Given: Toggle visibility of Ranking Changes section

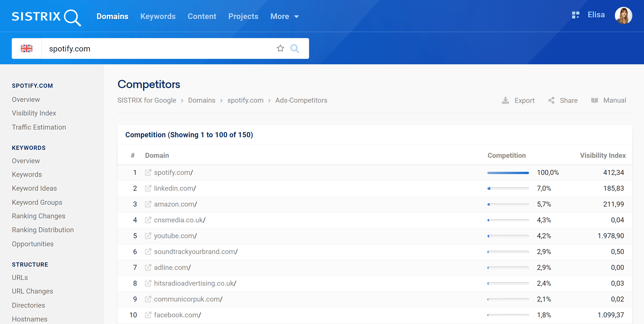Looking at the screenshot, I should coord(39,216).
